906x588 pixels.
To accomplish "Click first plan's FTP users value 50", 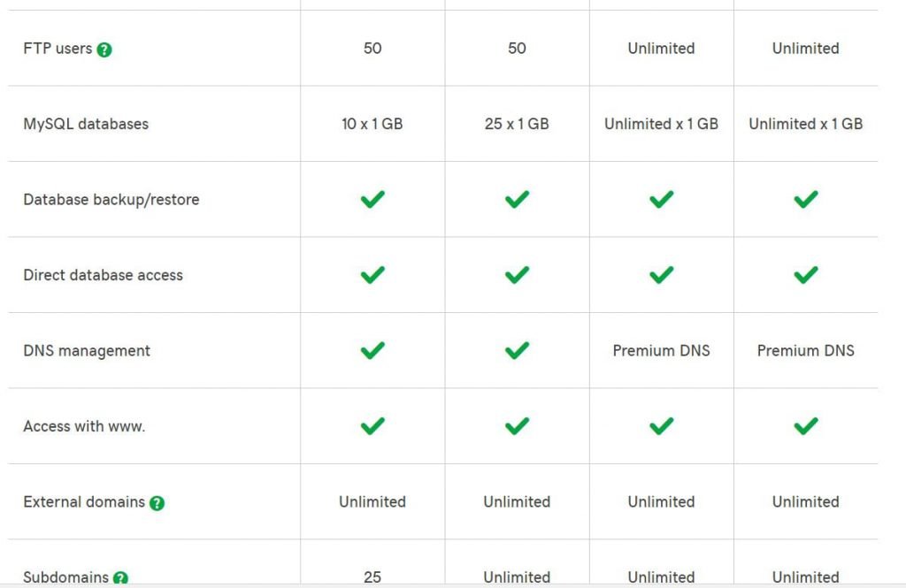I will point(372,49).
